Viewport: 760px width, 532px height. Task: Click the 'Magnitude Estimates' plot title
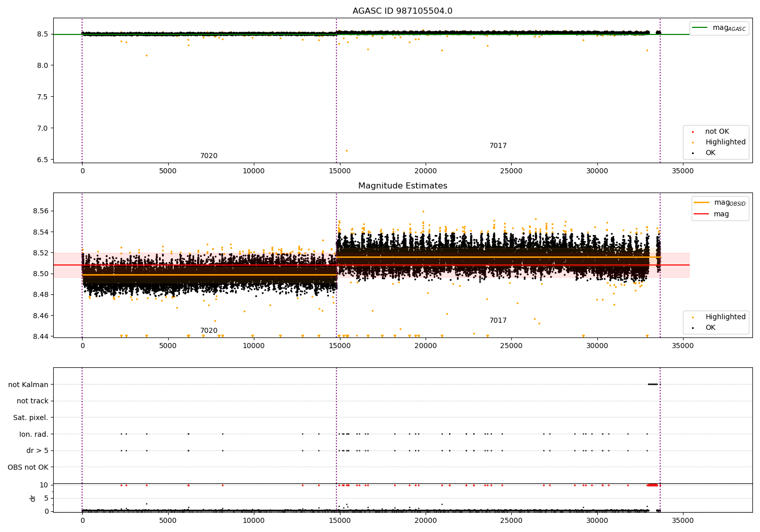pos(402,186)
